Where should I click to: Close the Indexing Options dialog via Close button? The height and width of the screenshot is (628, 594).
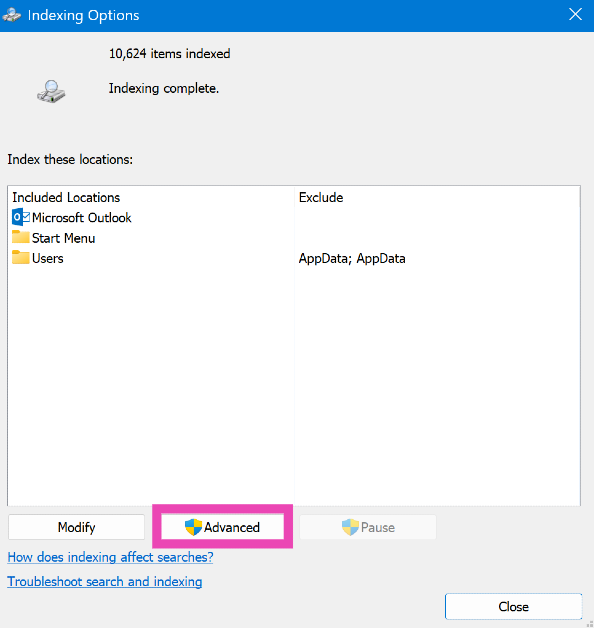coord(513,606)
